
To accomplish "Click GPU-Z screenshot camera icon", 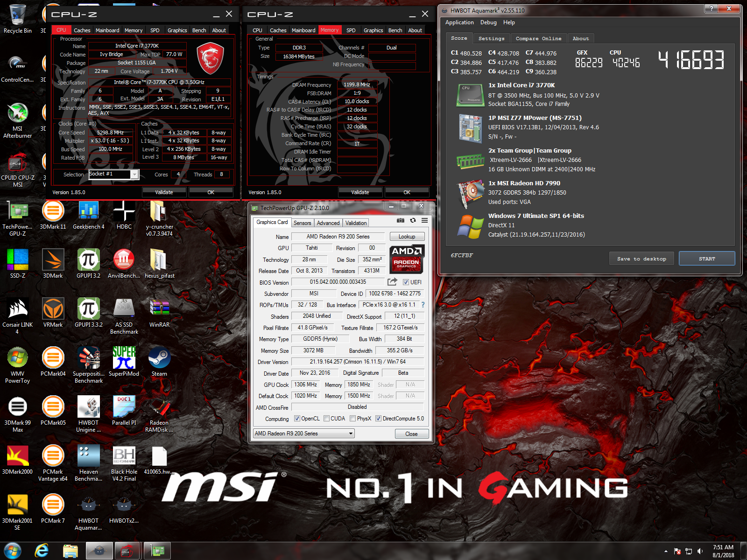I will tap(401, 220).
